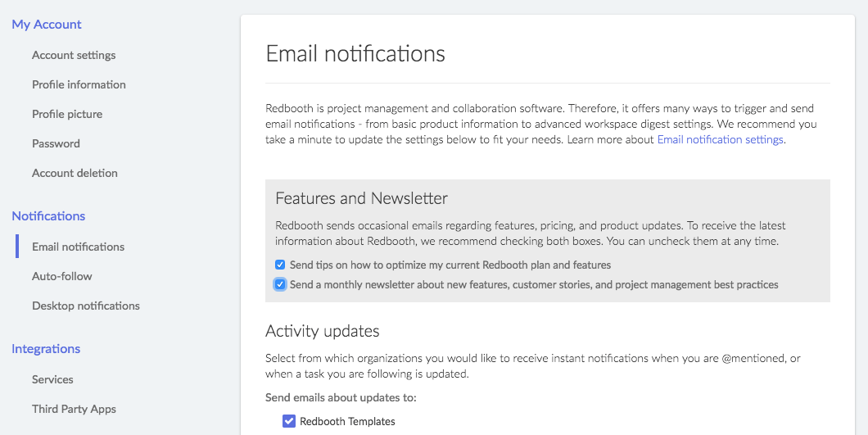This screenshot has height=435, width=868.
Task: Uncheck send tips on optimizing plan checkbox
Action: pyautogui.click(x=280, y=265)
